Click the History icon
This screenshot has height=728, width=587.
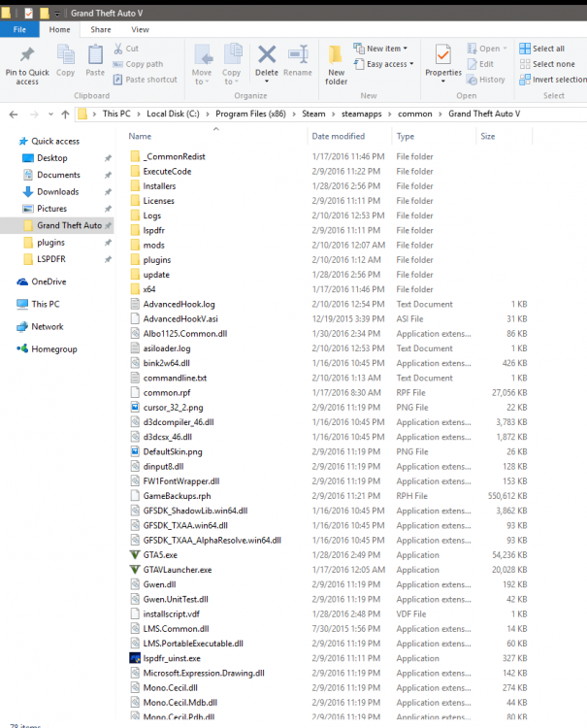[472, 80]
